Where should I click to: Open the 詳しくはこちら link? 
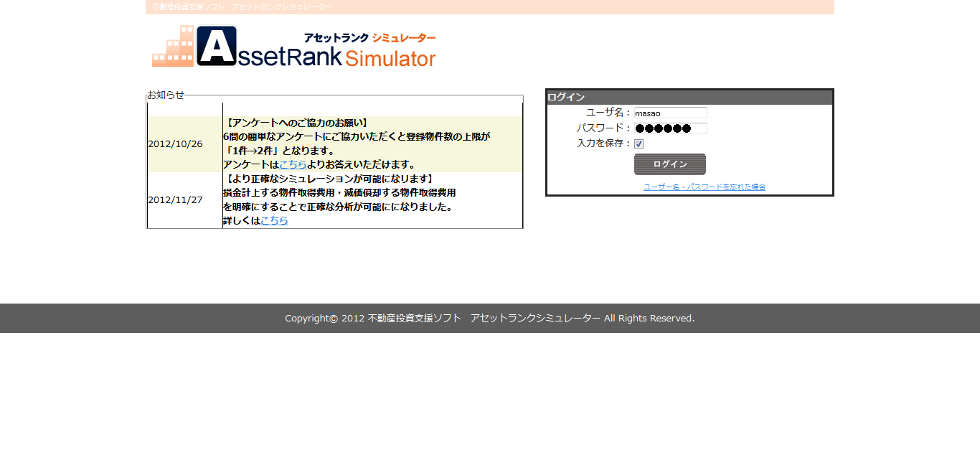(x=274, y=220)
